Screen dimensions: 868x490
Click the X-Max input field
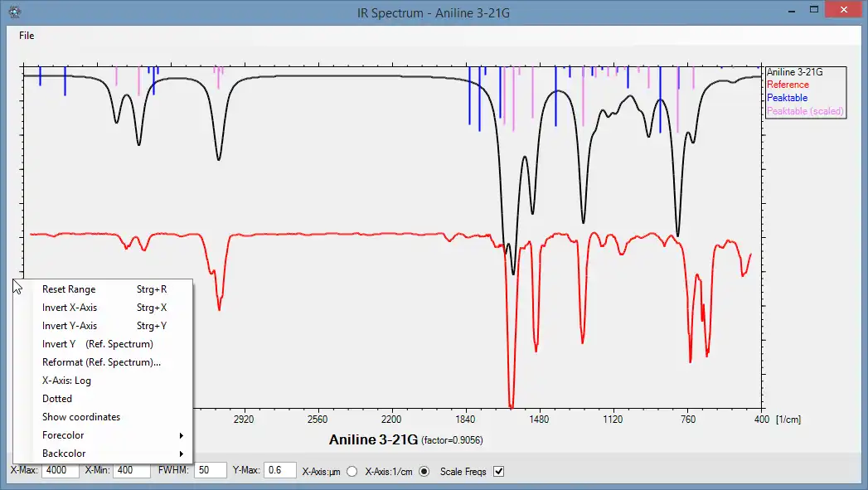coord(61,470)
